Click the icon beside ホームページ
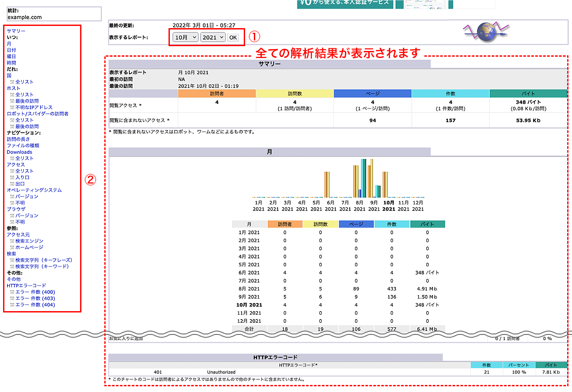The height and width of the screenshot is (392, 572). click(12, 247)
